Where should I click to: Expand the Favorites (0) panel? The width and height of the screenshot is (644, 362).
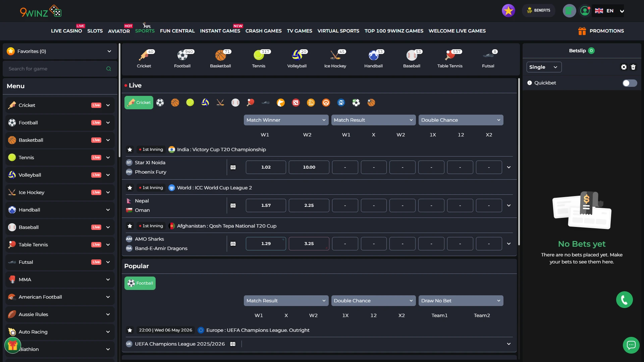pos(60,51)
